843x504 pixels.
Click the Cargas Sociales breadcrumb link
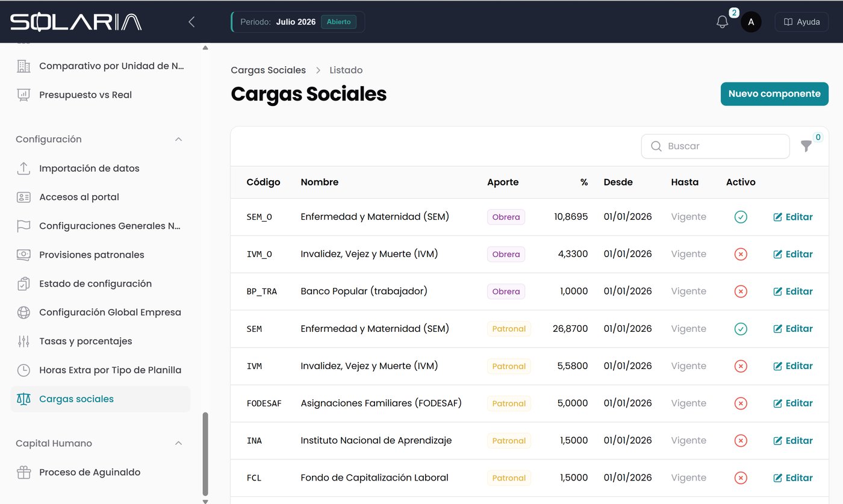coord(268,70)
